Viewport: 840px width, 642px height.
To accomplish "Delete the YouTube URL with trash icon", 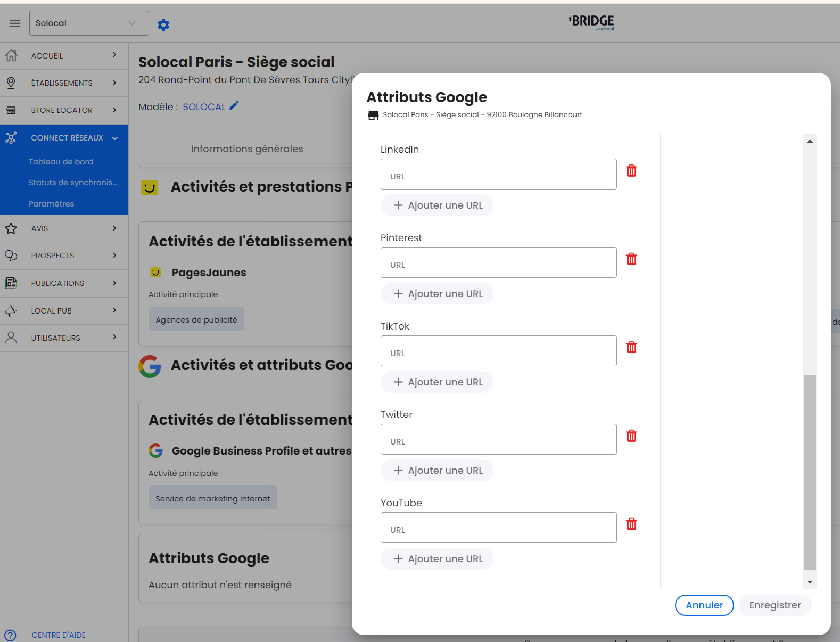I will coord(631,524).
